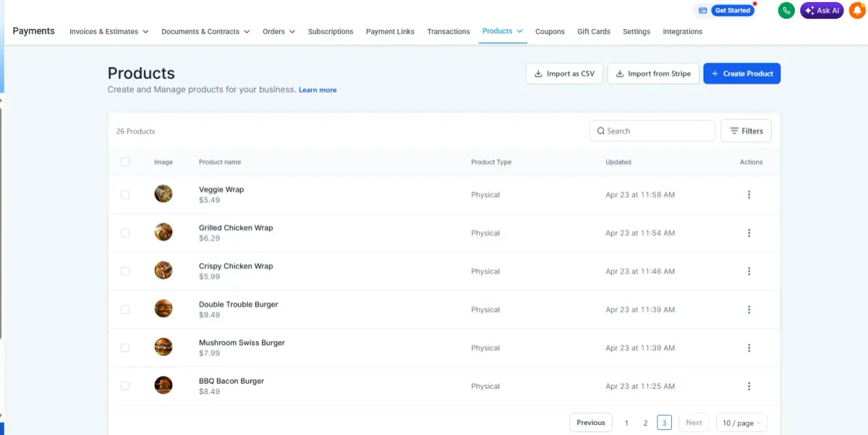868x435 pixels.
Task: Go to the Transactions tab
Action: coord(448,31)
